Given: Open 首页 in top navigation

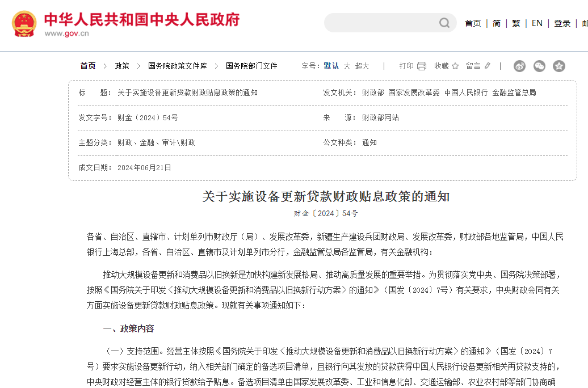Looking at the screenshot, I should click(473, 23).
